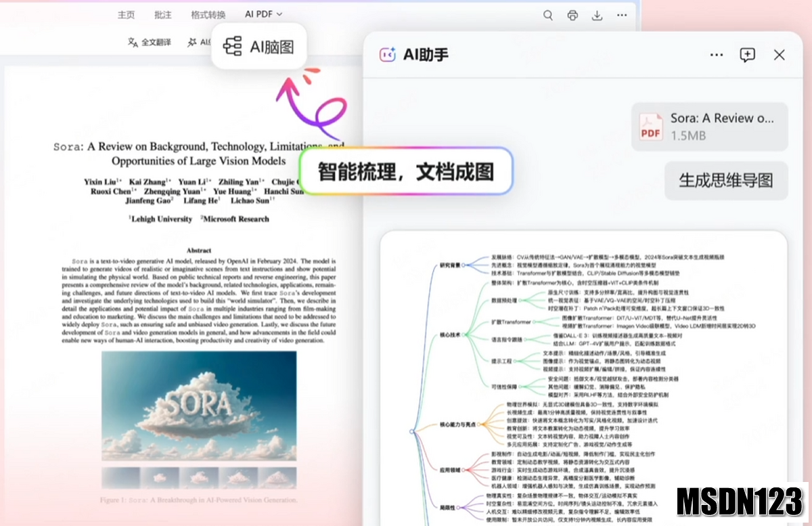Collapse the 扩散Transformer branch node
The image size is (812, 526).
click(535, 322)
